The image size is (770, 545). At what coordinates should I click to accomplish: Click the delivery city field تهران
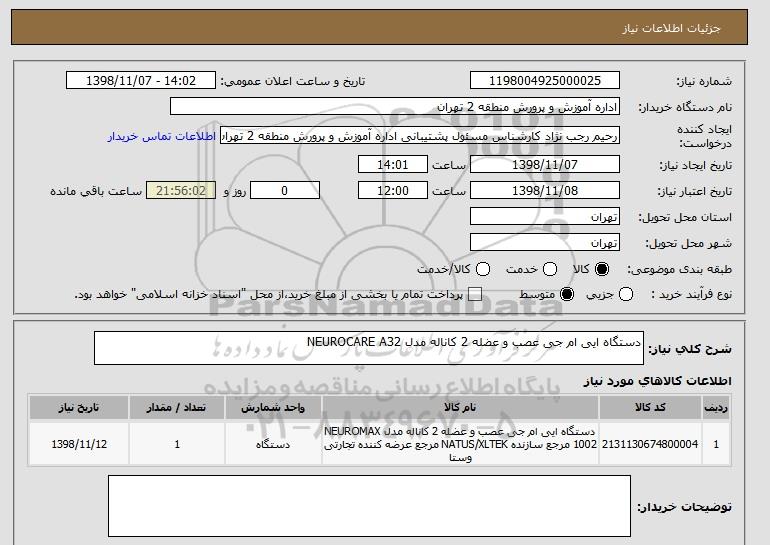point(545,243)
